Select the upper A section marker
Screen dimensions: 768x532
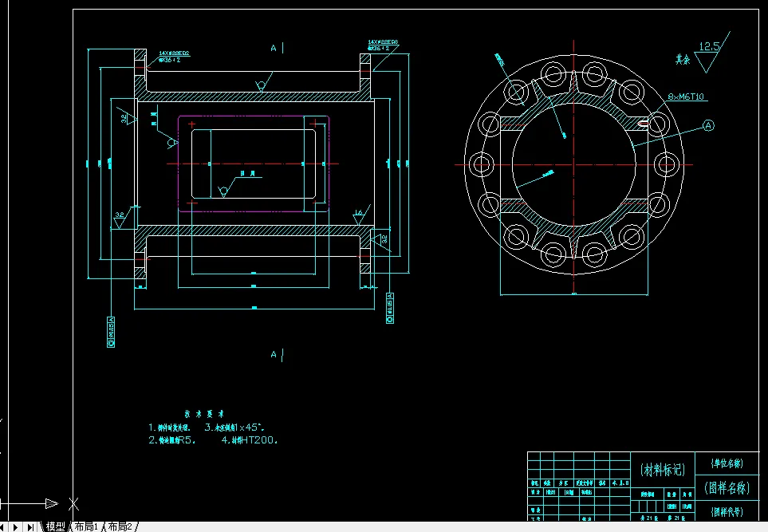(274, 48)
